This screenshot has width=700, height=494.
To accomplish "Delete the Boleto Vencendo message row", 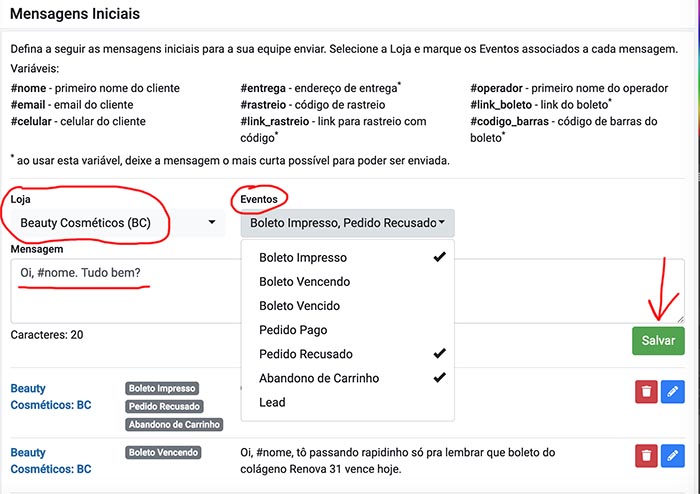I will [646, 456].
